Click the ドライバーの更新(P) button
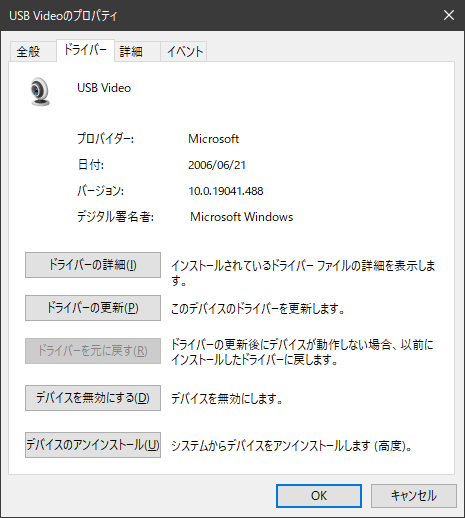Image resolution: width=465 pixels, height=518 pixels. (93, 308)
